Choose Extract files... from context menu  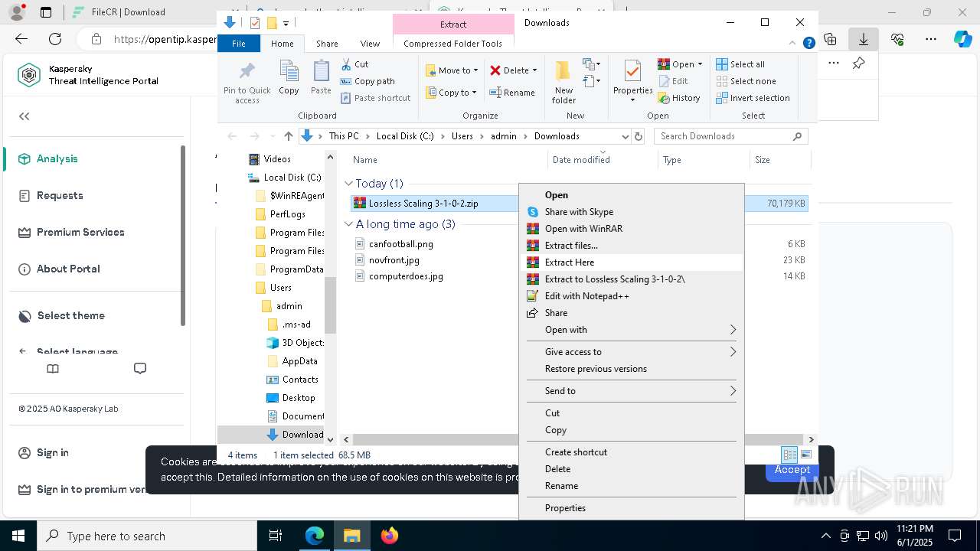(631, 246)
